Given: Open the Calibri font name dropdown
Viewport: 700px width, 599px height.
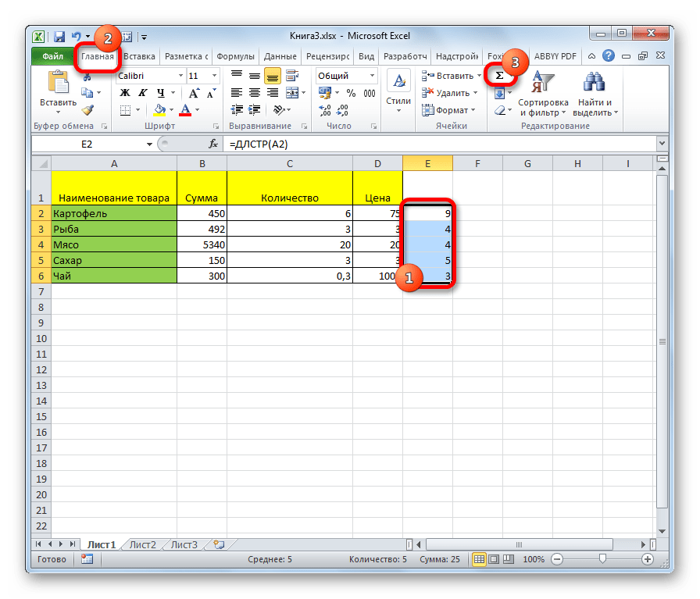Looking at the screenshot, I should (179, 76).
